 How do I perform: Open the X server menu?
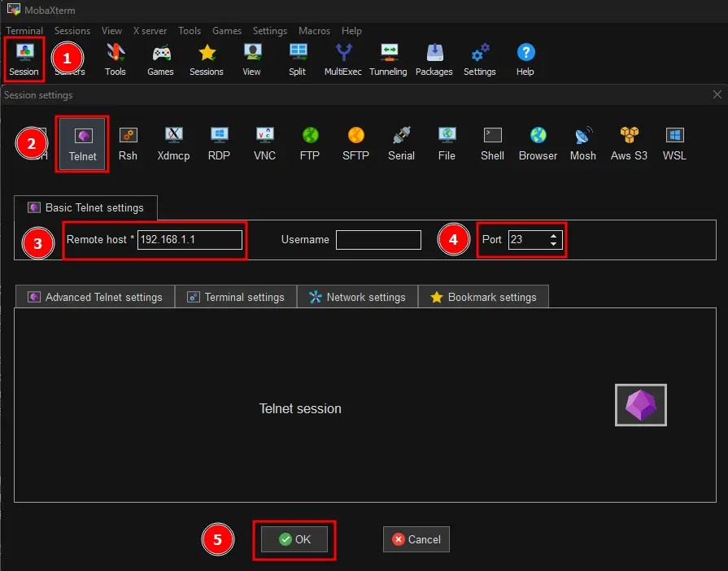(x=150, y=31)
